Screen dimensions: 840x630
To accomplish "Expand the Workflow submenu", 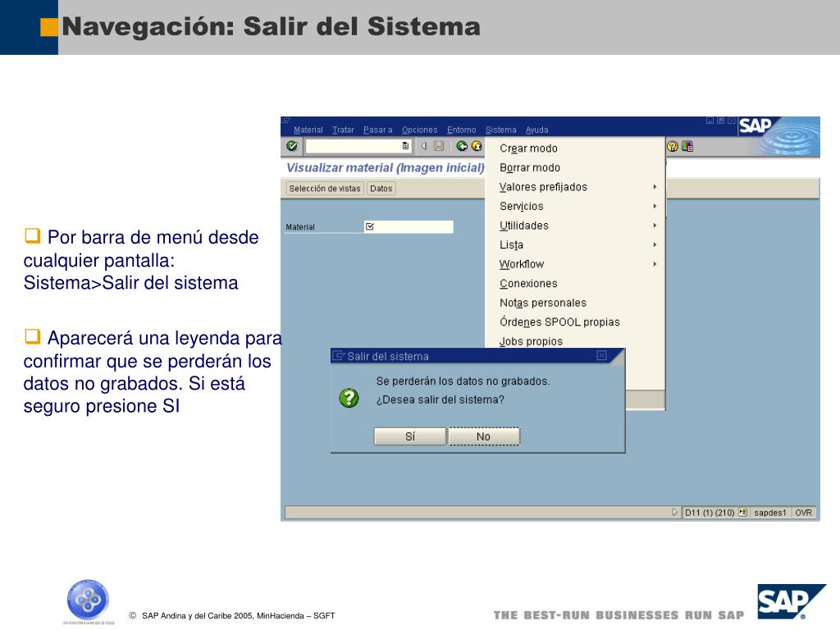I will [x=575, y=264].
